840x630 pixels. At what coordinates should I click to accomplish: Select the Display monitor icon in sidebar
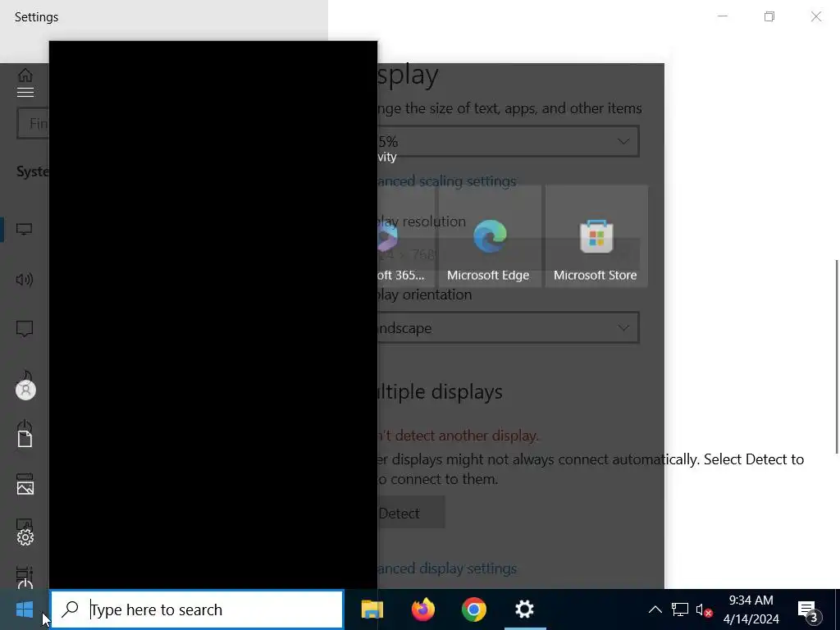24,230
